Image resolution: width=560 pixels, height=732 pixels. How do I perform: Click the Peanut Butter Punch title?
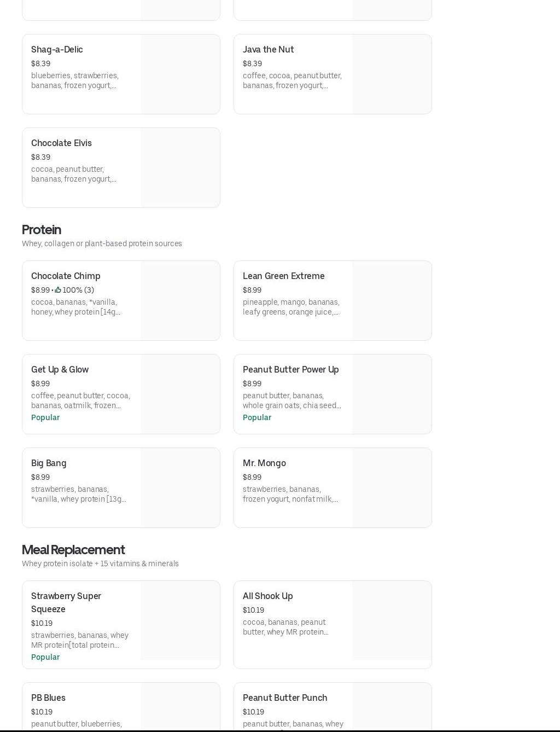coord(285,698)
